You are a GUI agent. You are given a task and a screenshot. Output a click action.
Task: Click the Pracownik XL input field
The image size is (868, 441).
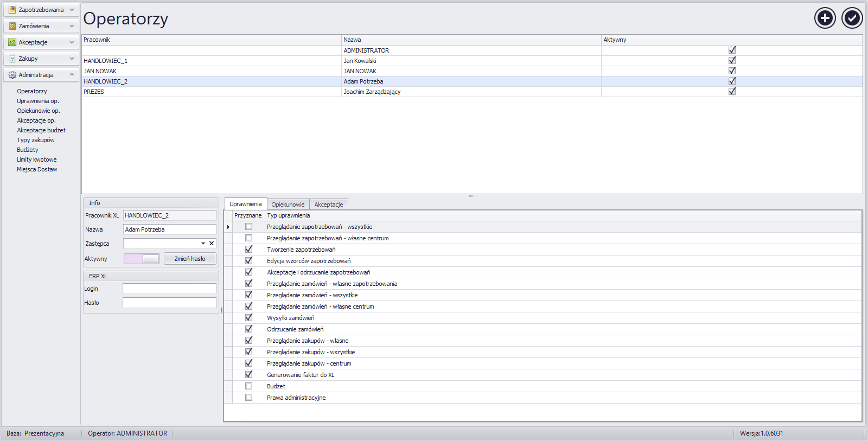170,215
